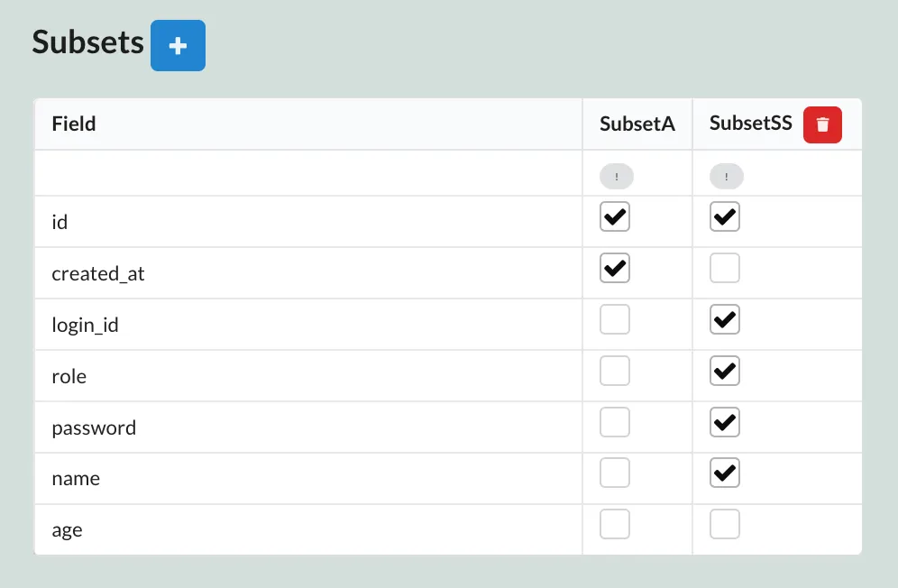This screenshot has height=588, width=898.
Task: Select the SubsetSS column header label
Action: pos(750,124)
